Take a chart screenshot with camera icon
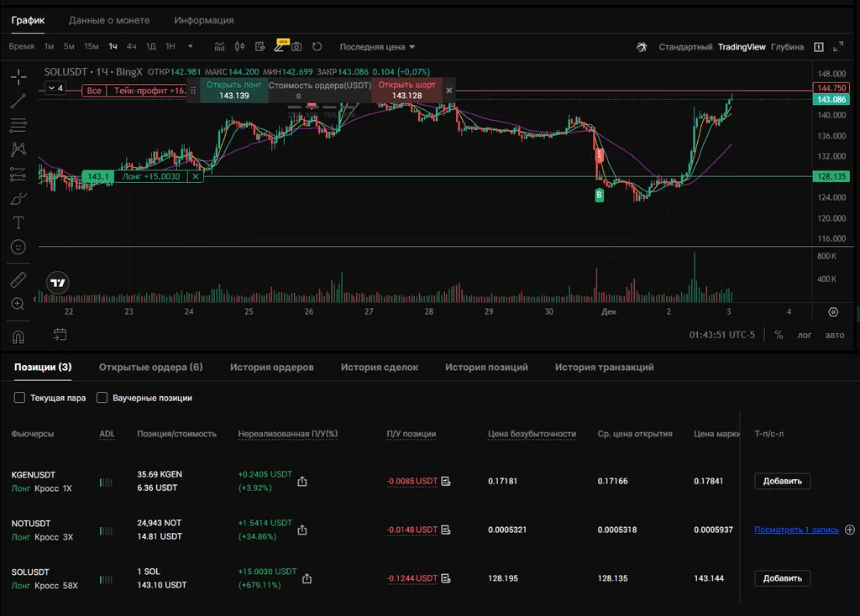This screenshot has width=860, height=616. [x=296, y=47]
